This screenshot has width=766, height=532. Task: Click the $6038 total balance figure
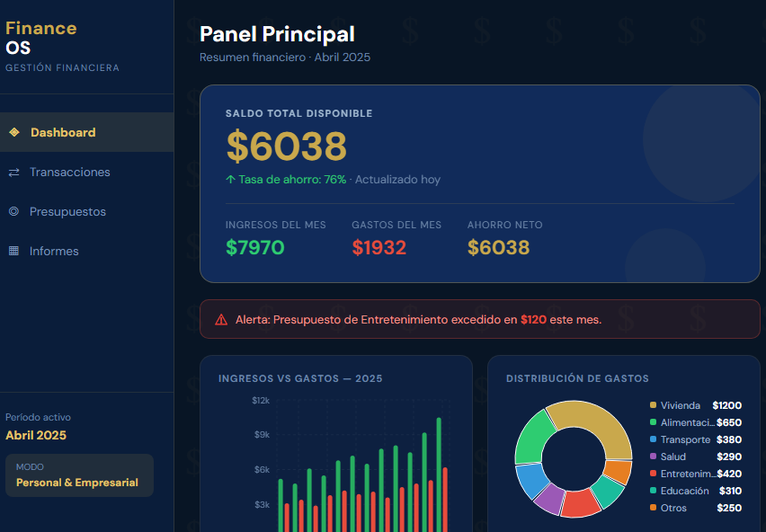click(x=287, y=146)
